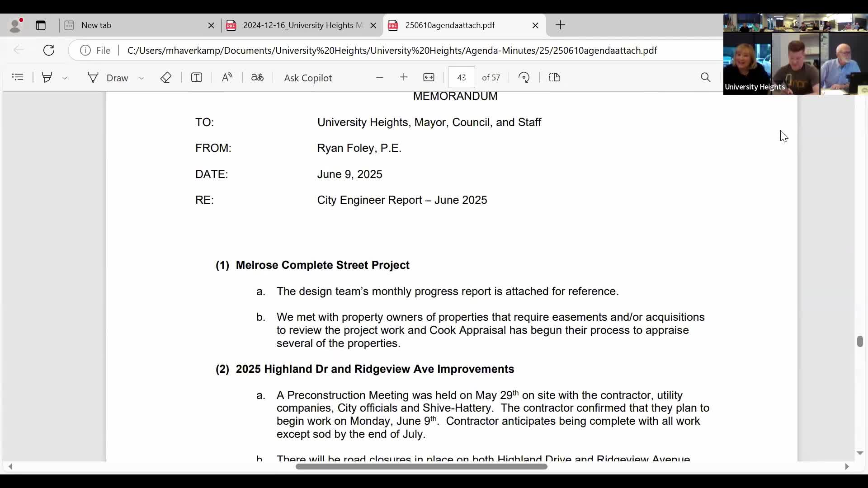Select the Highlight tool

coord(47,78)
